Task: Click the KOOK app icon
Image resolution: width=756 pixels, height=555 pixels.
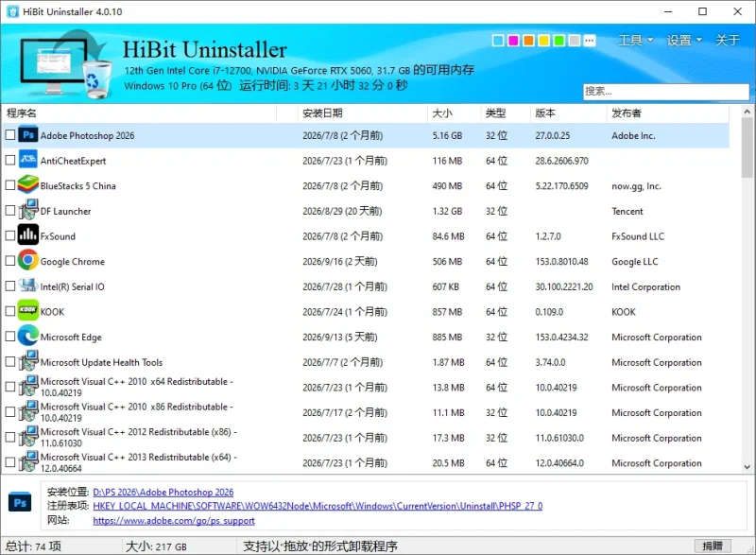Action: coord(28,311)
